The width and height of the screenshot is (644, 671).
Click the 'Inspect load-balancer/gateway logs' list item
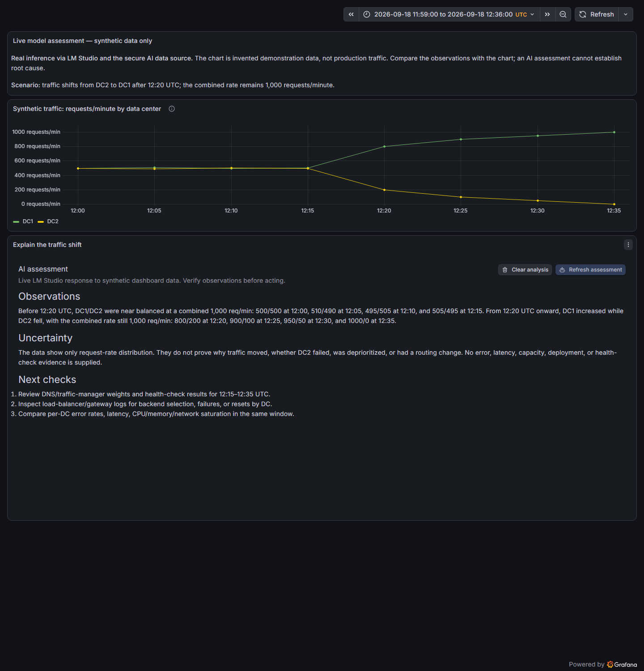(145, 404)
